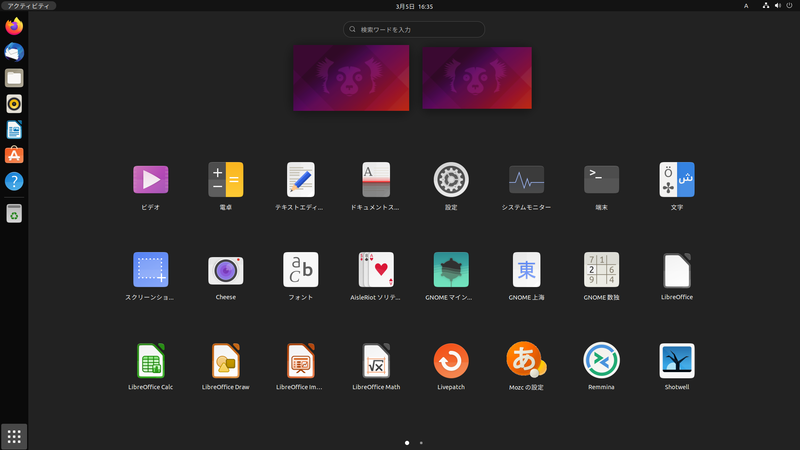Select the first workspace thumbnail
This screenshot has height=450, width=800.
point(351,78)
